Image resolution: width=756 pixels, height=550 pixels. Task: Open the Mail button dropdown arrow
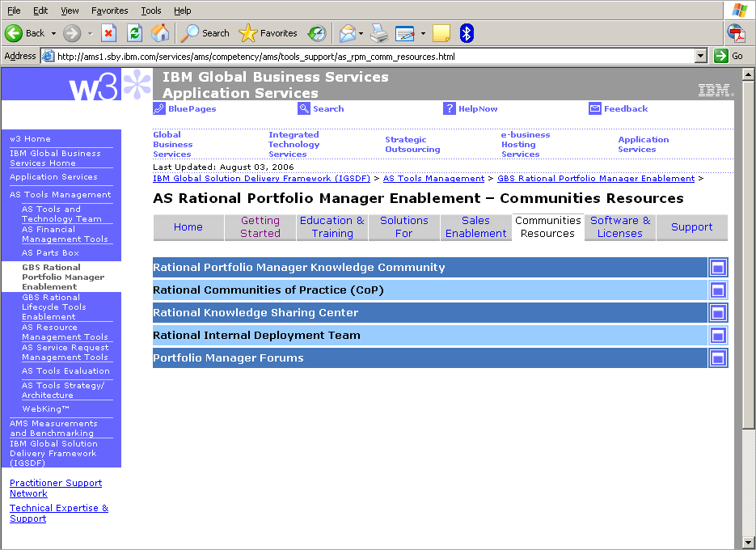point(361,33)
